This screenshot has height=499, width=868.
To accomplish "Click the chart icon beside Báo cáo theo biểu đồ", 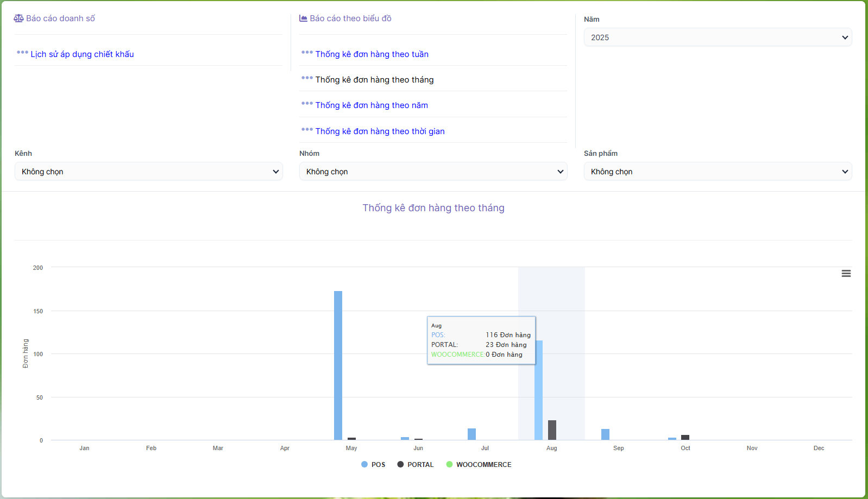I will tap(303, 18).
